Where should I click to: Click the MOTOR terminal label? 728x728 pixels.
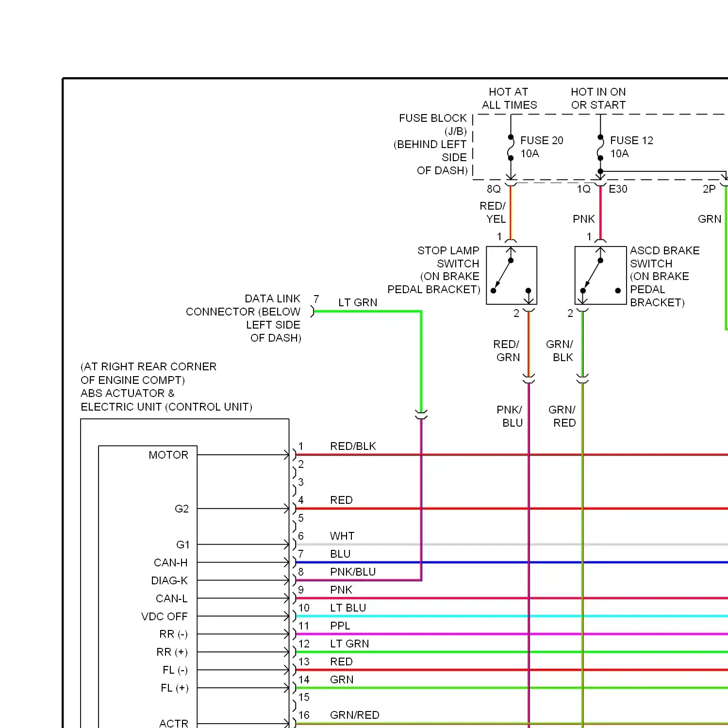[168, 455]
